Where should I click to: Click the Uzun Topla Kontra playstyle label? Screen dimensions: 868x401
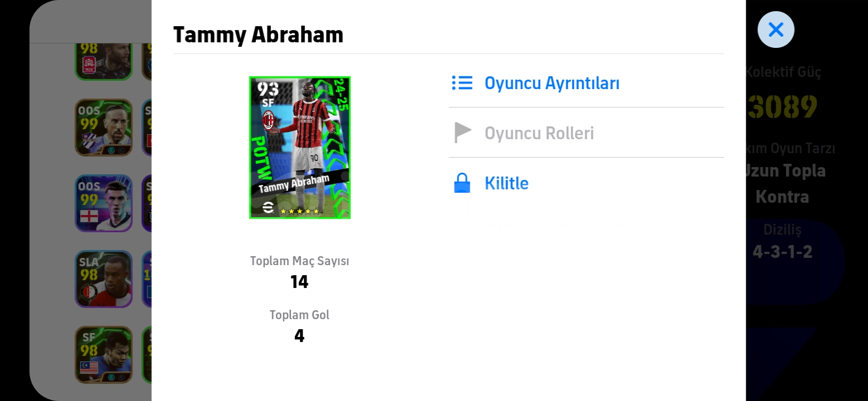783,183
